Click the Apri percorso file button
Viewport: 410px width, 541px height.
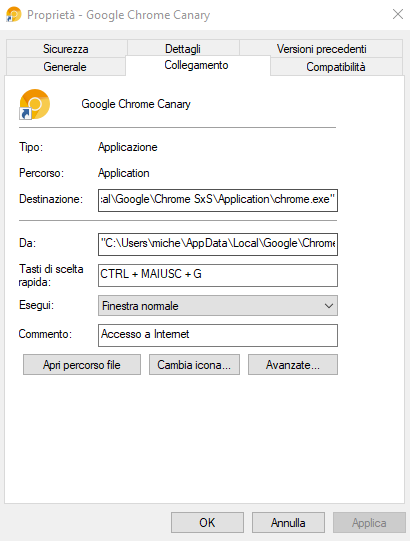[82, 365]
